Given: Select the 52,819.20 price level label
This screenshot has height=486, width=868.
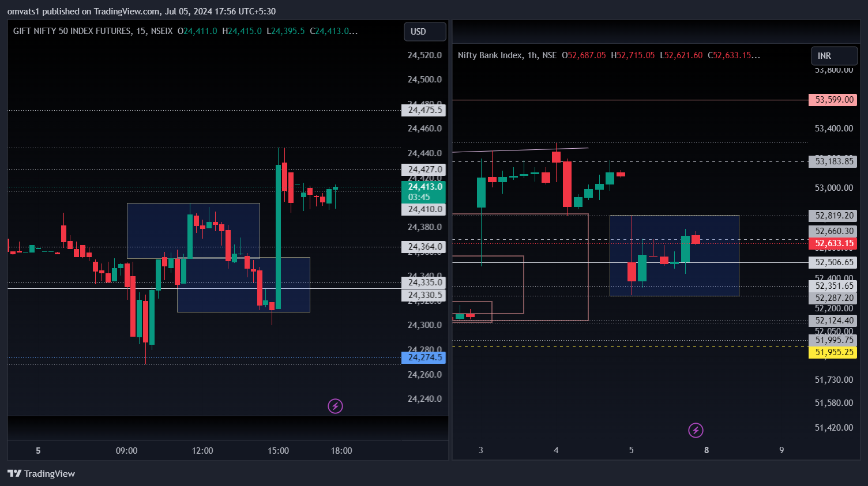Looking at the screenshot, I should pos(833,216).
